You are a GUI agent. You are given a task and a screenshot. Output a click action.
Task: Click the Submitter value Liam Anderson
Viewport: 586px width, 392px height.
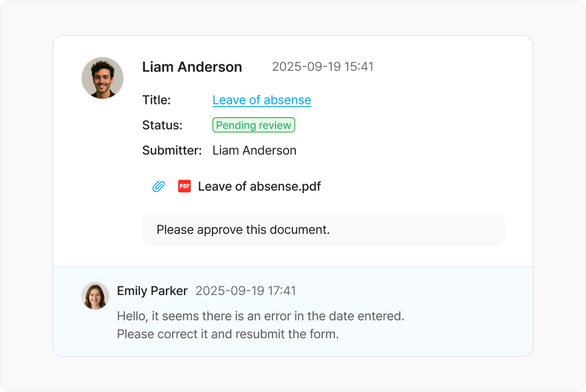click(x=254, y=150)
